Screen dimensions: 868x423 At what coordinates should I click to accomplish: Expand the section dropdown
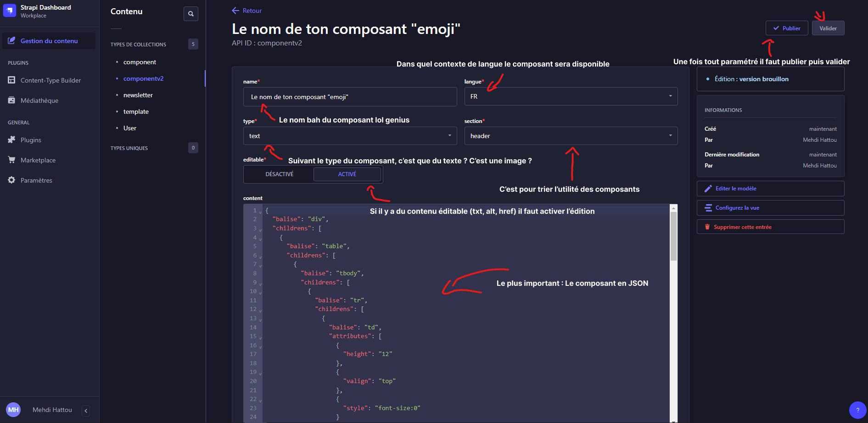point(571,136)
